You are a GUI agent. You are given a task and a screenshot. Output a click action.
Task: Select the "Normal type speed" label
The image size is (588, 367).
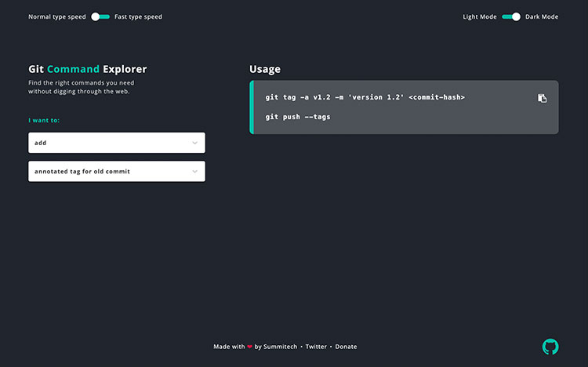pyautogui.click(x=57, y=16)
